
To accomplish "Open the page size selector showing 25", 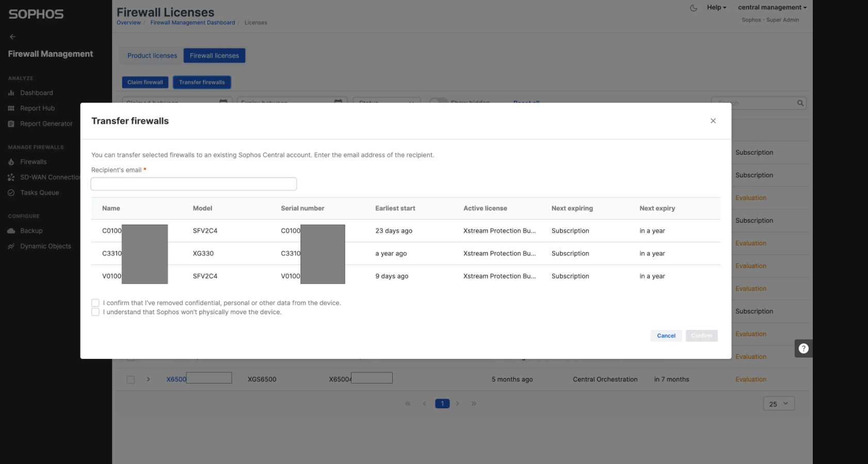I will click(779, 404).
